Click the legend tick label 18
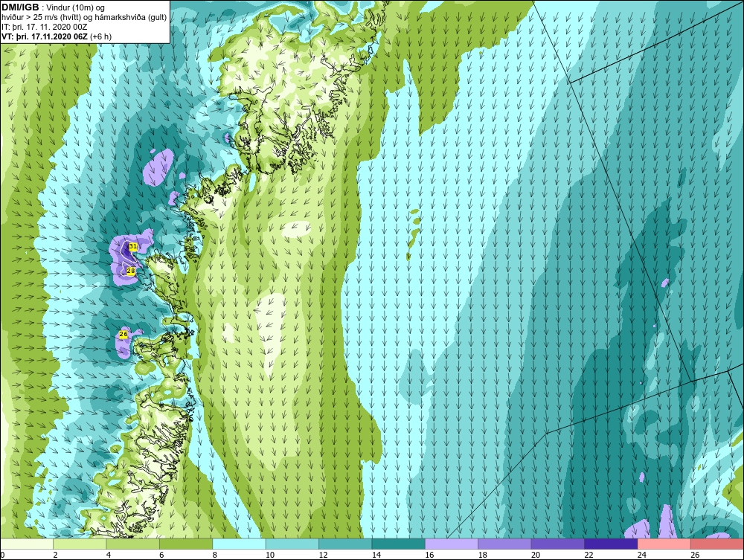The height and width of the screenshot is (560, 744). point(483,555)
